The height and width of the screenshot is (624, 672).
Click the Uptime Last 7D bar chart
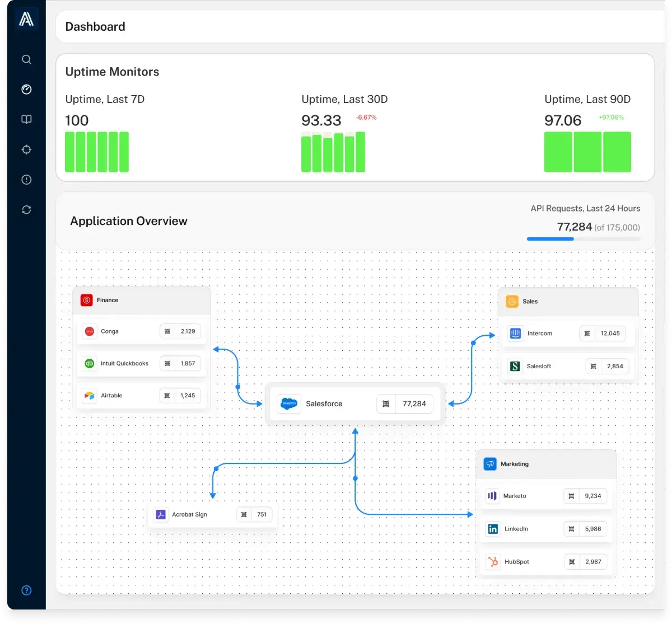pos(97,152)
